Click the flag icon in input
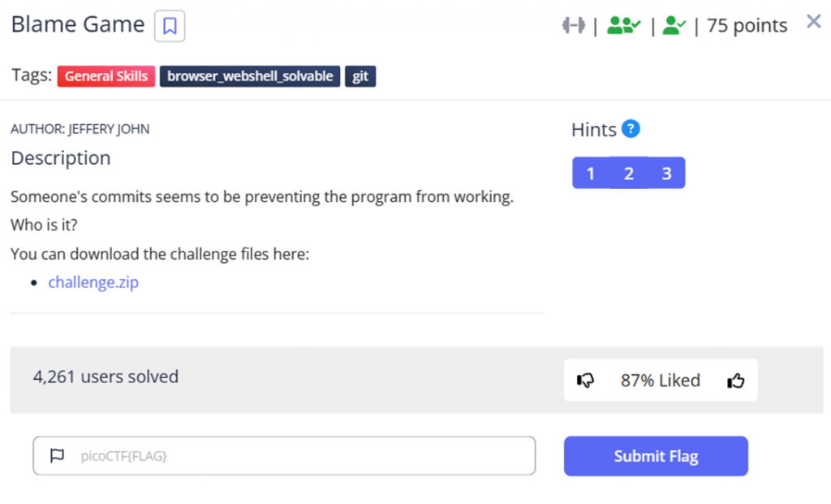831x504 pixels. [x=57, y=456]
